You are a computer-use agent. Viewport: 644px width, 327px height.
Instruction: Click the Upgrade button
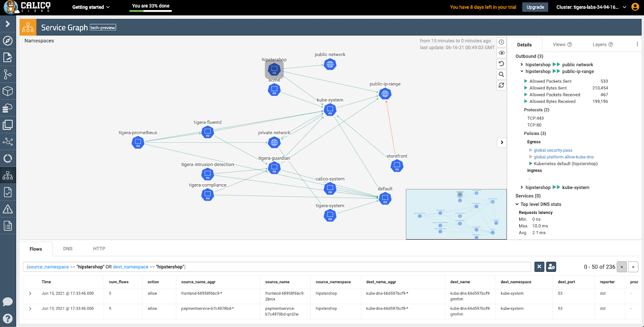point(535,7)
